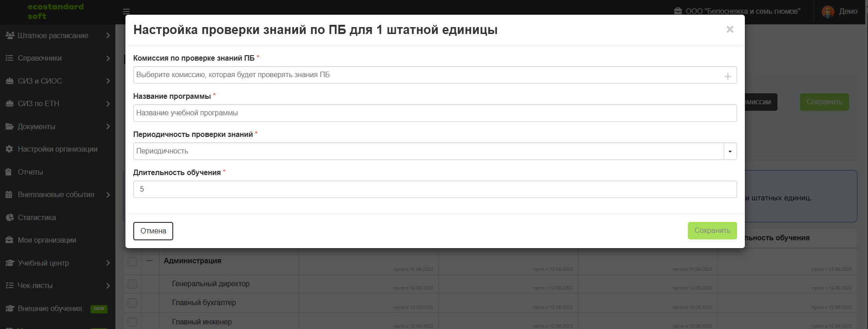This screenshot has width=868, height=329.
Task: Close the knowledge check settings dialog
Action: click(730, 29)
